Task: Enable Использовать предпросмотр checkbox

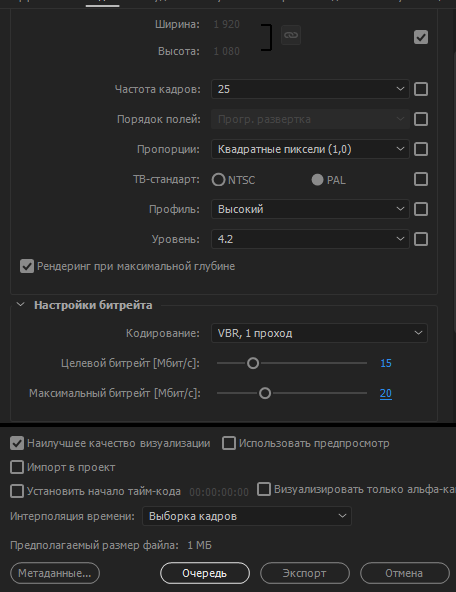Action: click(229, 443)
